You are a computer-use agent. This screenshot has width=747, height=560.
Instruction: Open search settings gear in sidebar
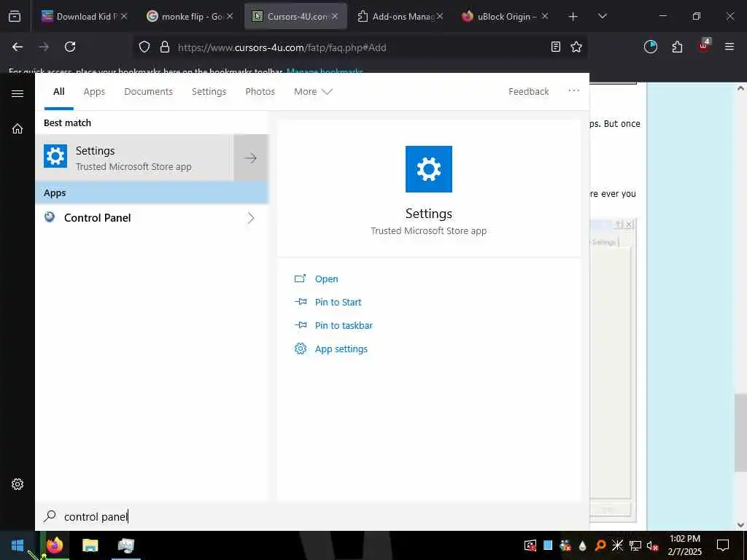click(x=18, y=484)
